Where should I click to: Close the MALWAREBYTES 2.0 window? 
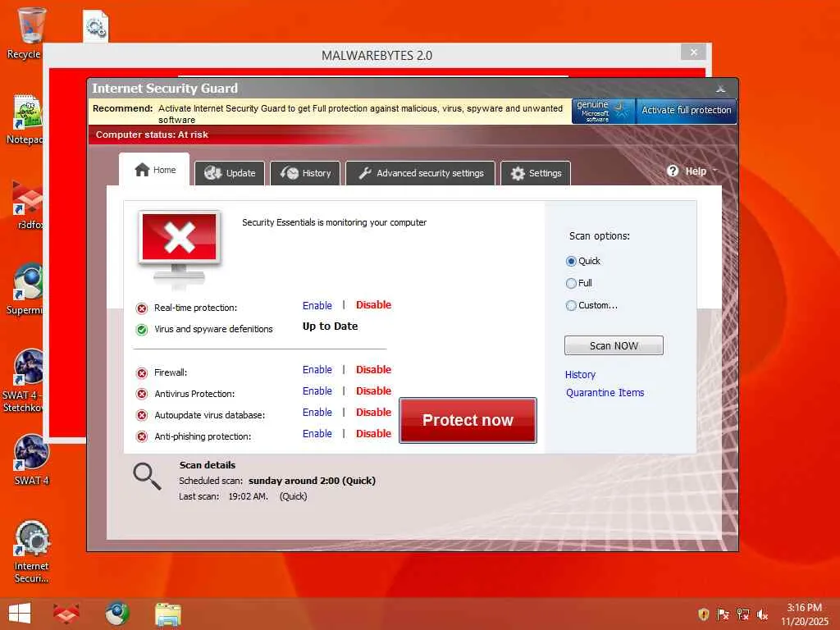pos(694,52)
